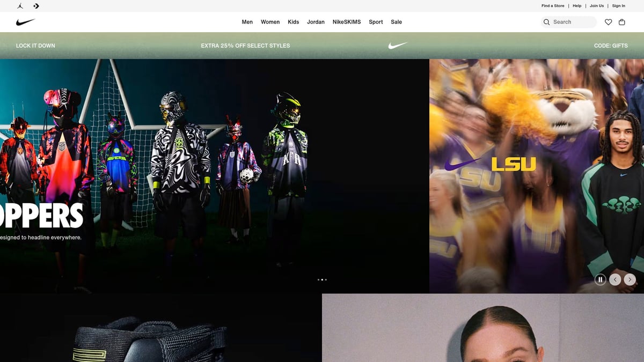Advance to next carousel slide
The width and height of the screenshot is (644, 362).
coord(630,279)
